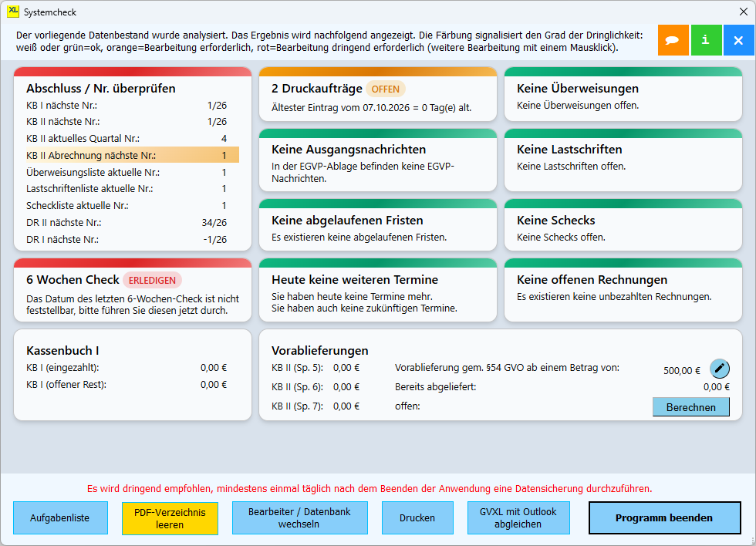Open the Keine Schecks card
Image resolution: width=756 pixels, height=546 pixels.
(x=623, y=225)
